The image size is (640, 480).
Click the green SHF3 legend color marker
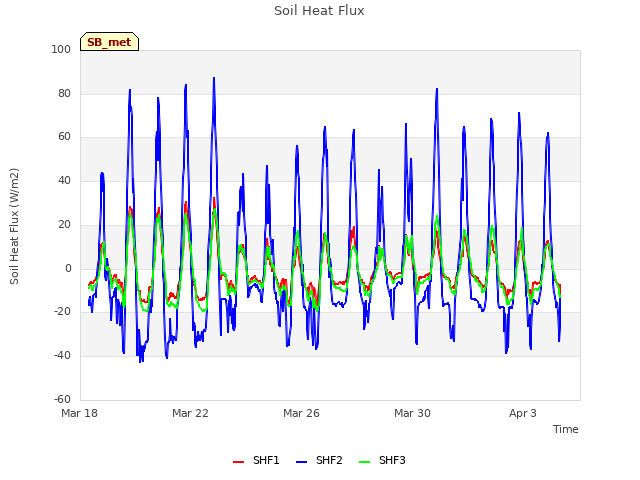(364, 462)
